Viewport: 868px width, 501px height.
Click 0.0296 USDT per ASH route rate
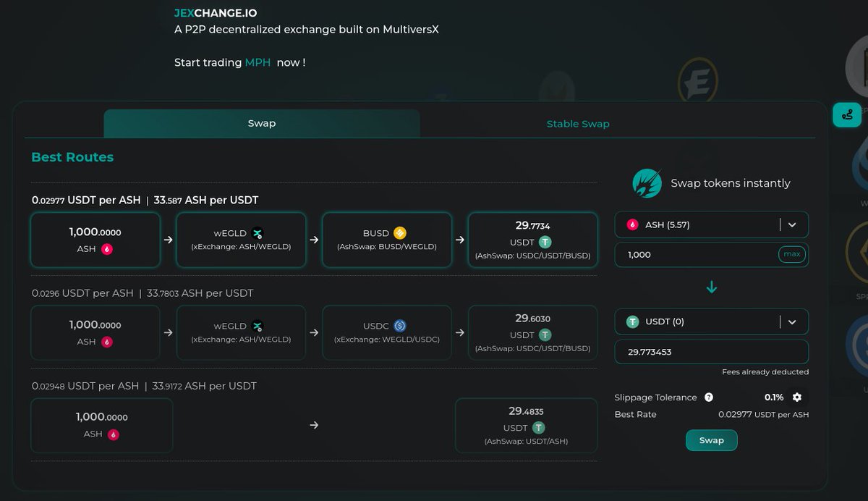(x=82, y=293)
